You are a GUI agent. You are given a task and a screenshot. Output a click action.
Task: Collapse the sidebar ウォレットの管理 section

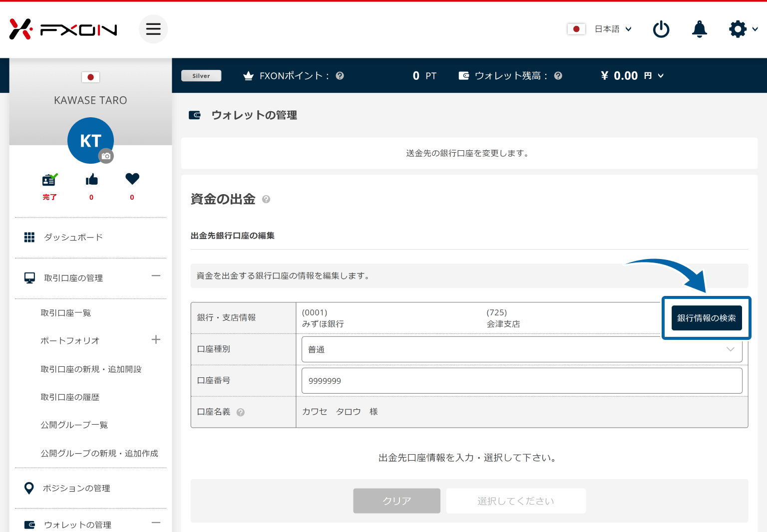(x=156, y=523)
